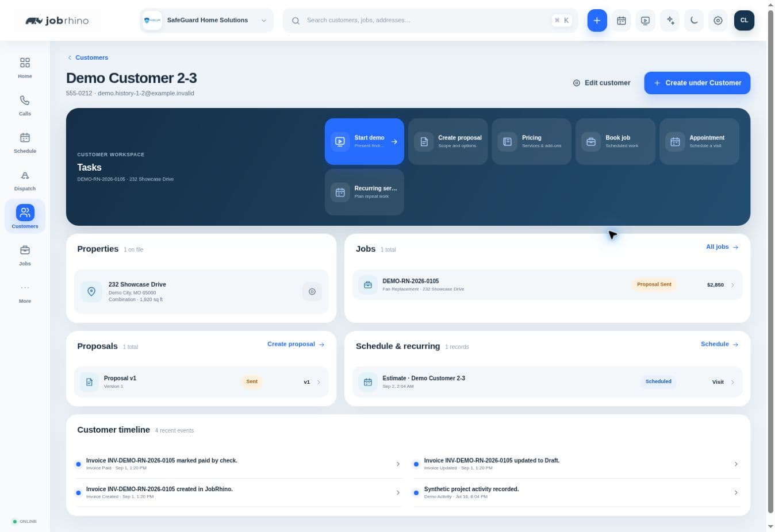Image resolution: width=775 pixels, height=532 pixels.
Task: Click the Sent badge on Proposal v1
Action: tap(252, 381)
